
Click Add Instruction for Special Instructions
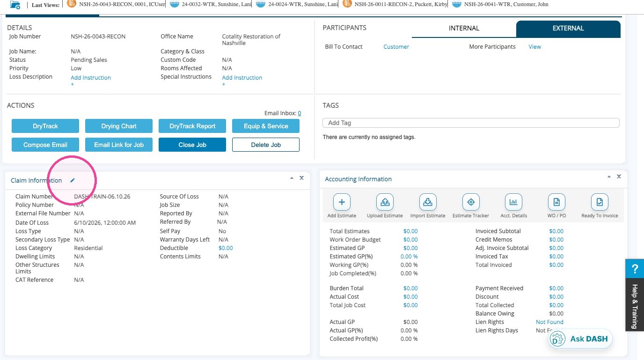pos(242,78)
